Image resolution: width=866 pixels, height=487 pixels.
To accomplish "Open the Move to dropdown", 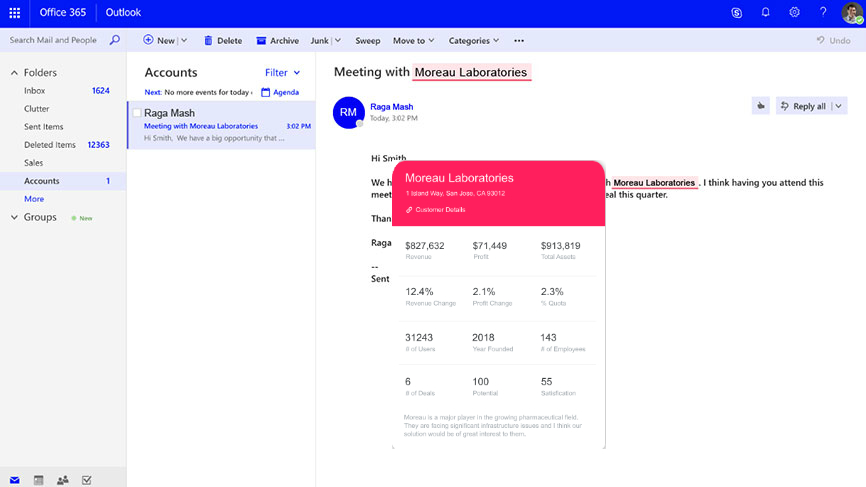I will (x=413, y=40).
